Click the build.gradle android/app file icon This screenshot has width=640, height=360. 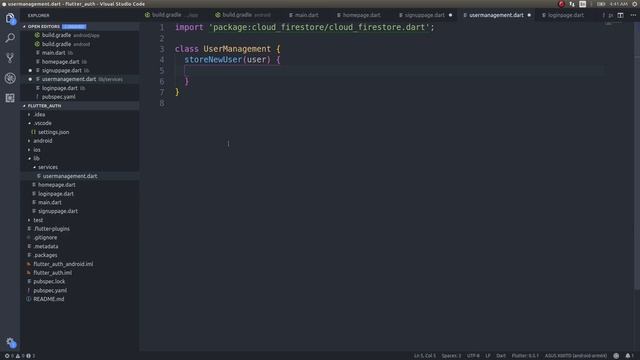(37, 35)
